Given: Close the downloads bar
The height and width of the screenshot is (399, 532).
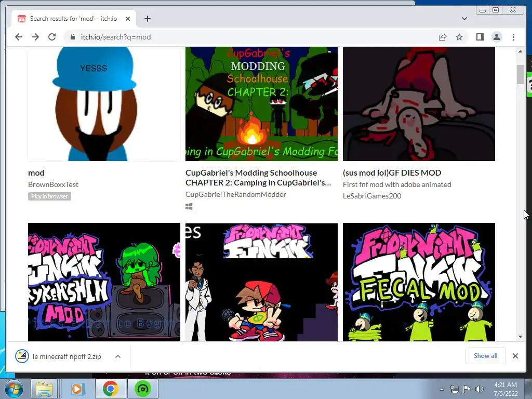Looking at the screenshot, I should point(515,356).
